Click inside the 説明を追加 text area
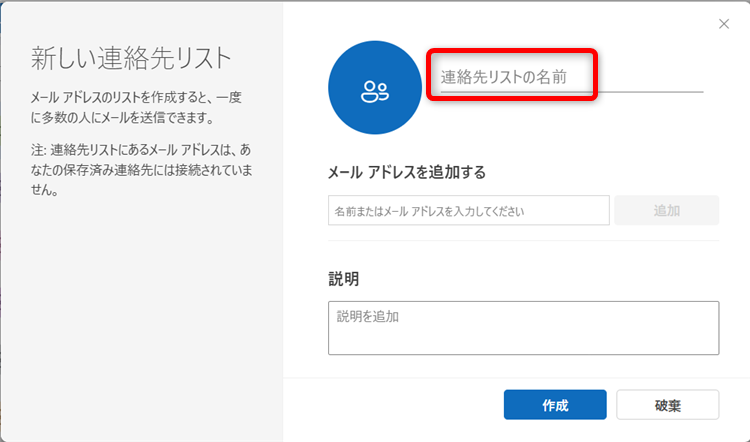Viewport: 750px width, 442px height. [522, 328]
